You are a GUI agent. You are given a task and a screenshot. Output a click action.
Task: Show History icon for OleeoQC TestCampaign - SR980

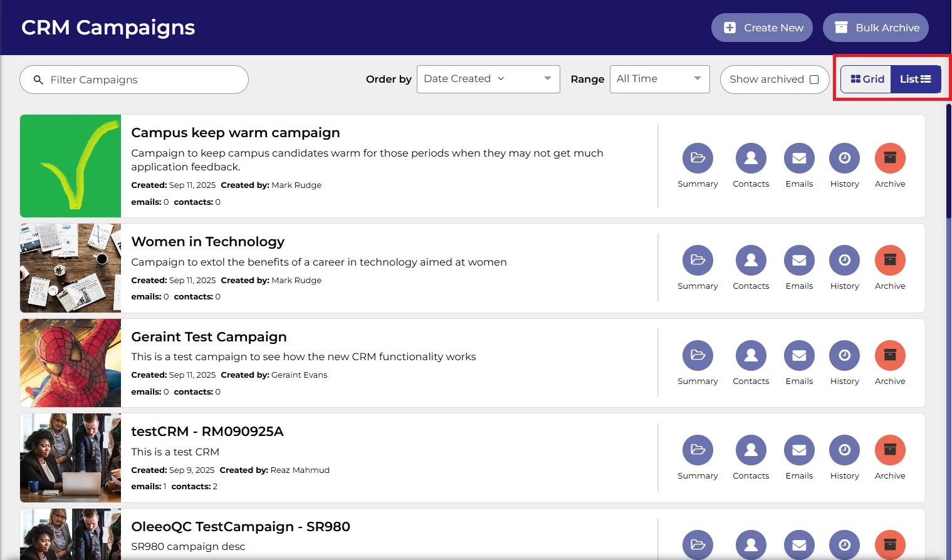(x=845, y=544)
